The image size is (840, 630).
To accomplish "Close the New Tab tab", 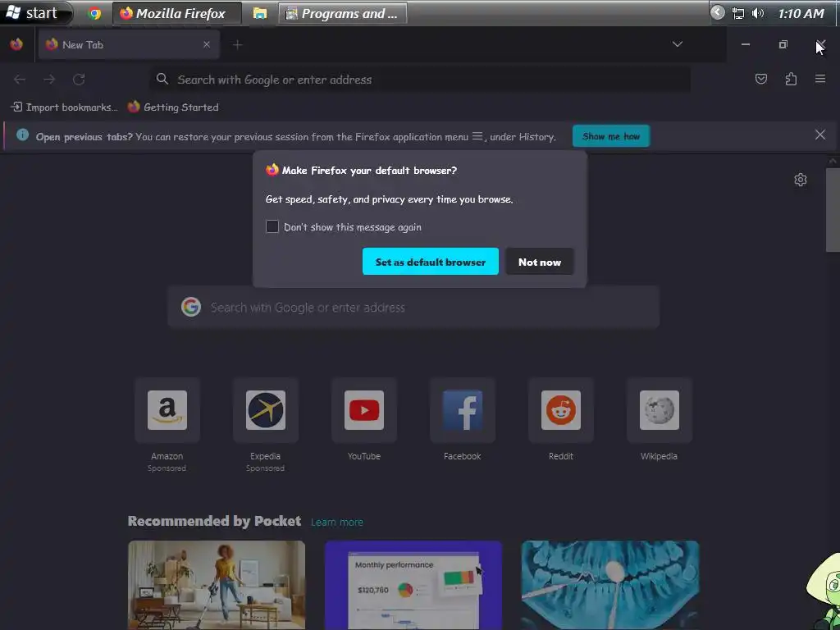I will [207, 44].
